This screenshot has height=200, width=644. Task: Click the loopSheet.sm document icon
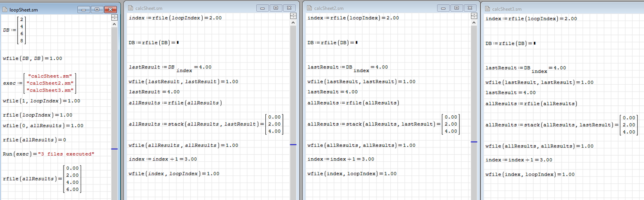(x=5, y=9)
